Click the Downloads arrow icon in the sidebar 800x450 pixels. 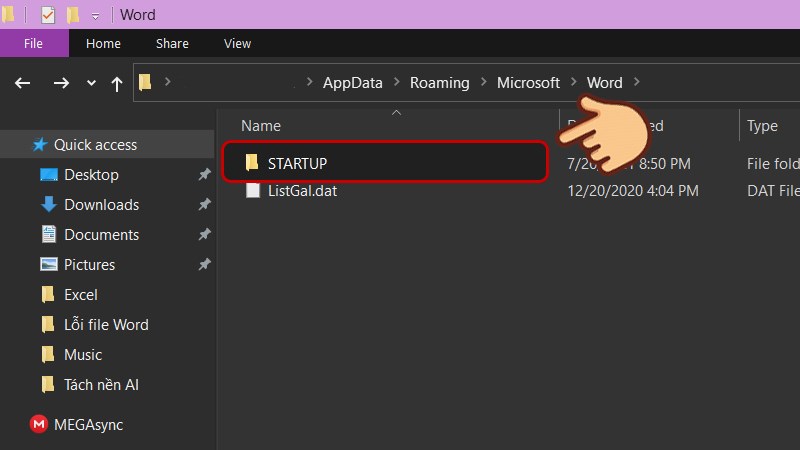48,205
